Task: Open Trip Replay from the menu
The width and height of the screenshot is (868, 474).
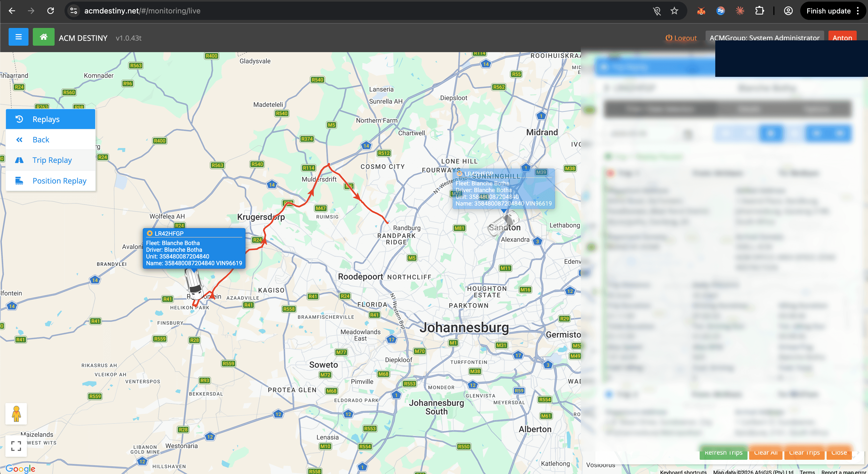Action: (x=51, y=160)
